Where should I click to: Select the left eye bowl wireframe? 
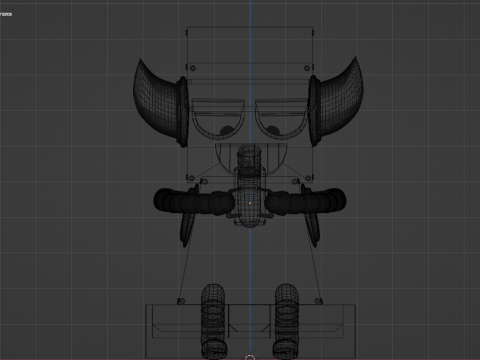218,118
